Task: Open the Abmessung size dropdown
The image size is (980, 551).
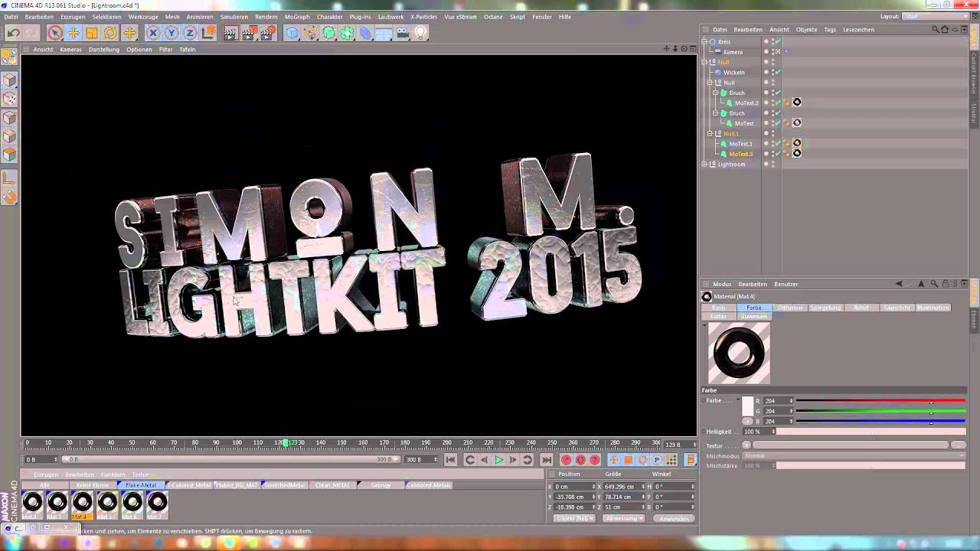Action: 623,518
